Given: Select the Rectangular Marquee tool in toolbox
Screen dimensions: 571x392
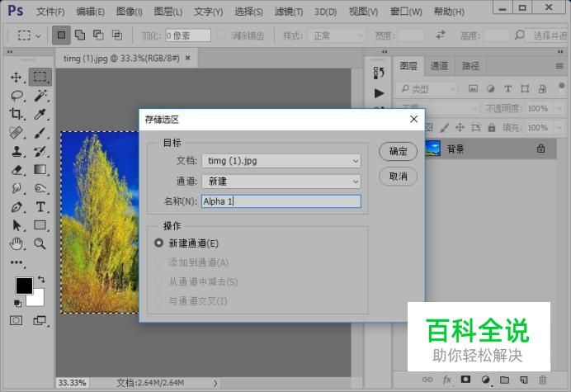Looking at the screenshot, I should [40, 77].
